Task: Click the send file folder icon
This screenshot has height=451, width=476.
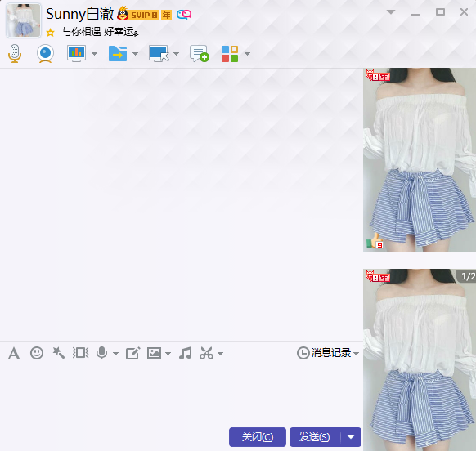Action: (118, 54)
